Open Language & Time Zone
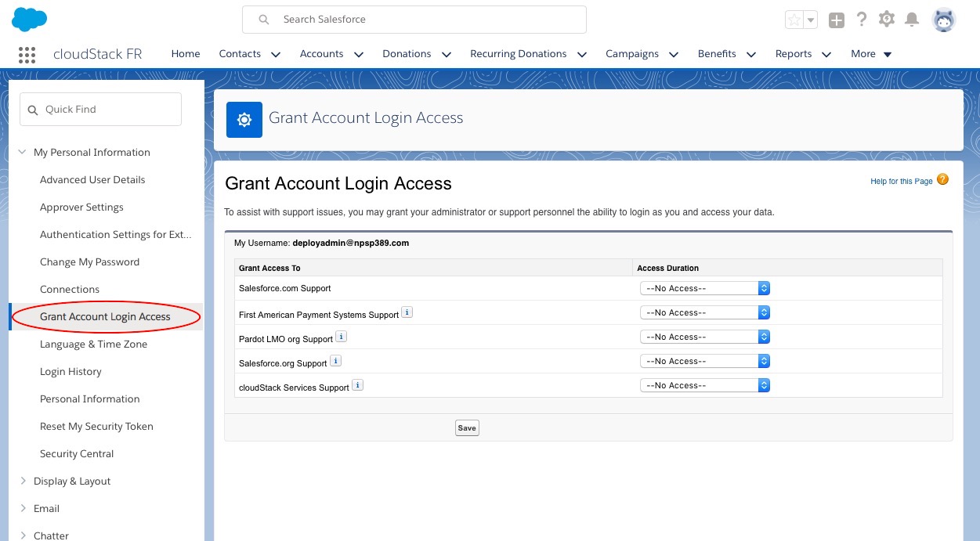Screen dimensions: 980x541 click(93, 344)
